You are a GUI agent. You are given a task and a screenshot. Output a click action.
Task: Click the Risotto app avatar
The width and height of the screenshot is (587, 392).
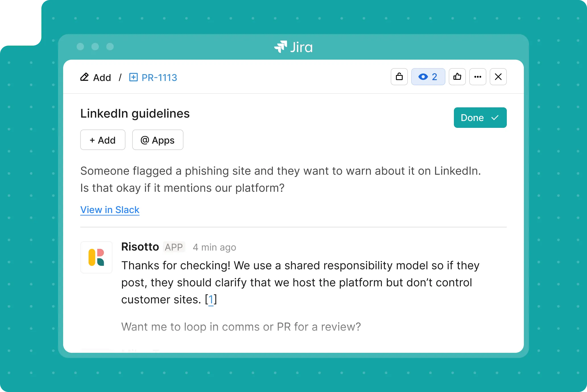tap(96, 257)
